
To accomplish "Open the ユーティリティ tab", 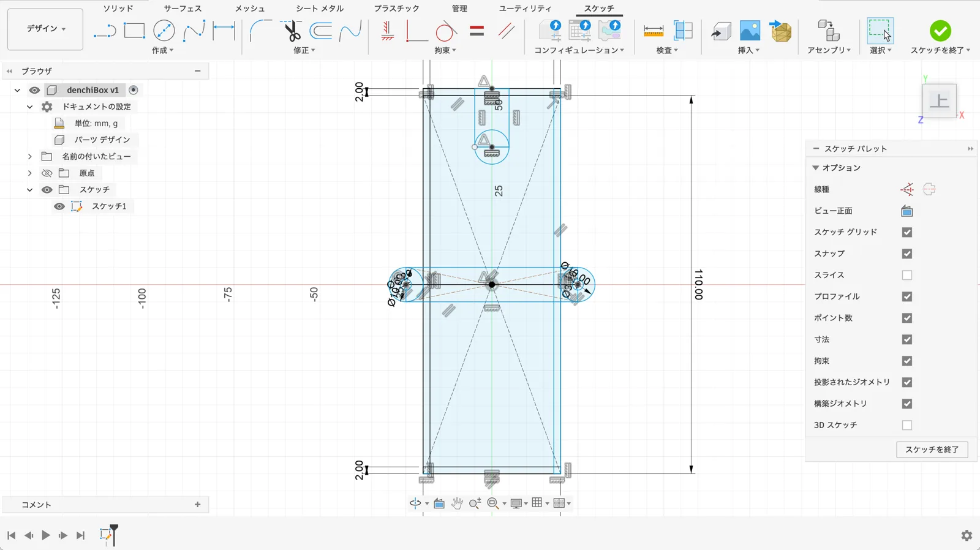I will coord(525,9).
